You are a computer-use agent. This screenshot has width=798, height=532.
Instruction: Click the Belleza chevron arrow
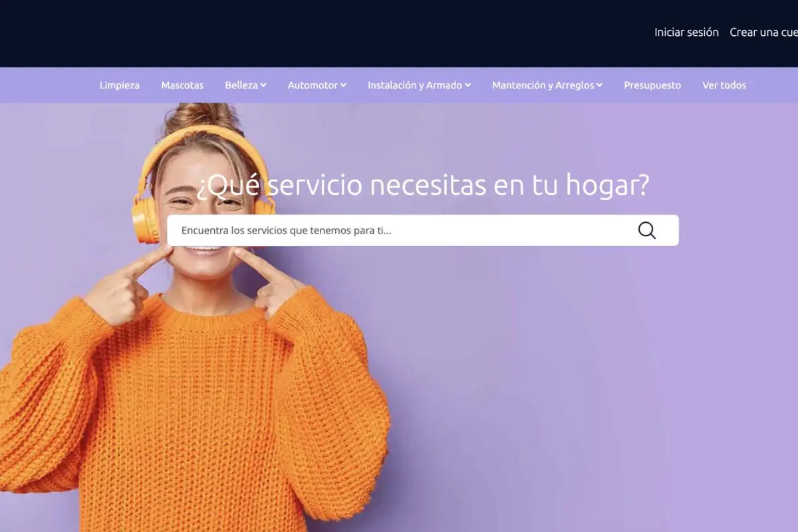coord(264,85)
